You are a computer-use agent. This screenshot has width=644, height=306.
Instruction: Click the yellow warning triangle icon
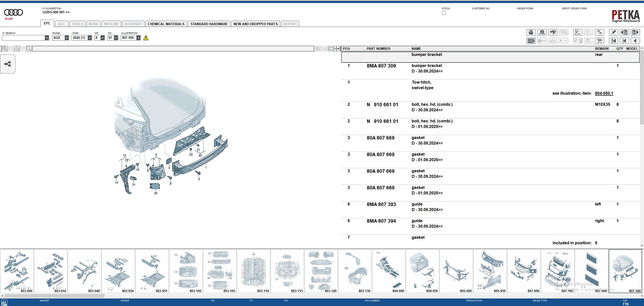(146, 38)
